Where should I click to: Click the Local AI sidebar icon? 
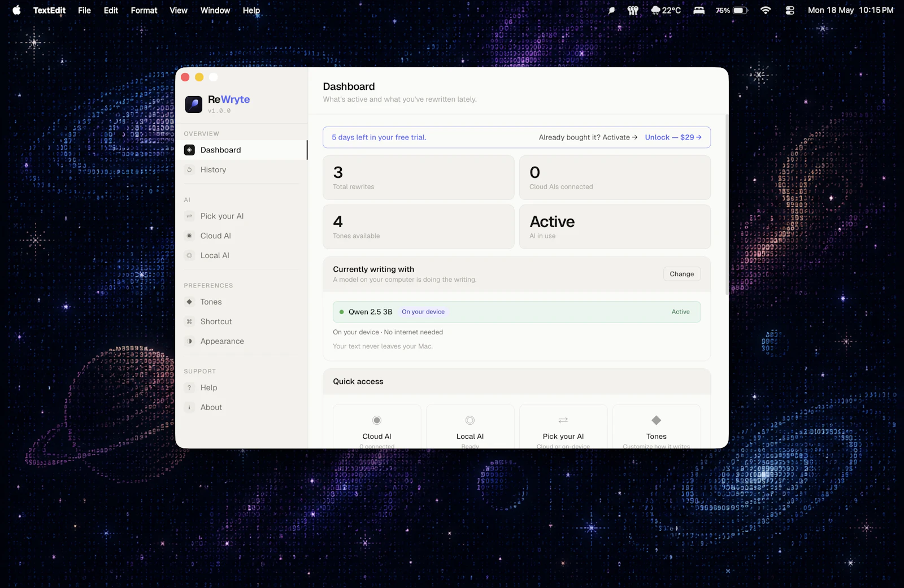click(x=189, y=255)
